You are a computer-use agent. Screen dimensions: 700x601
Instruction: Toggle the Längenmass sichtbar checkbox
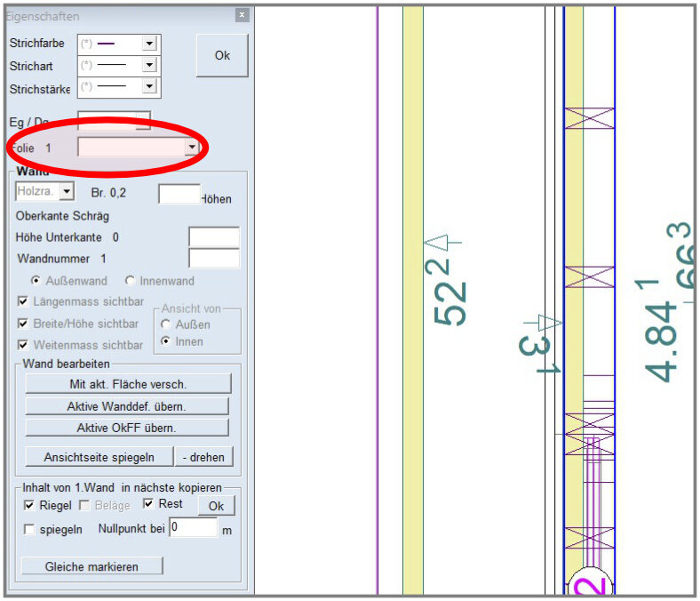[x=23, y=302]
